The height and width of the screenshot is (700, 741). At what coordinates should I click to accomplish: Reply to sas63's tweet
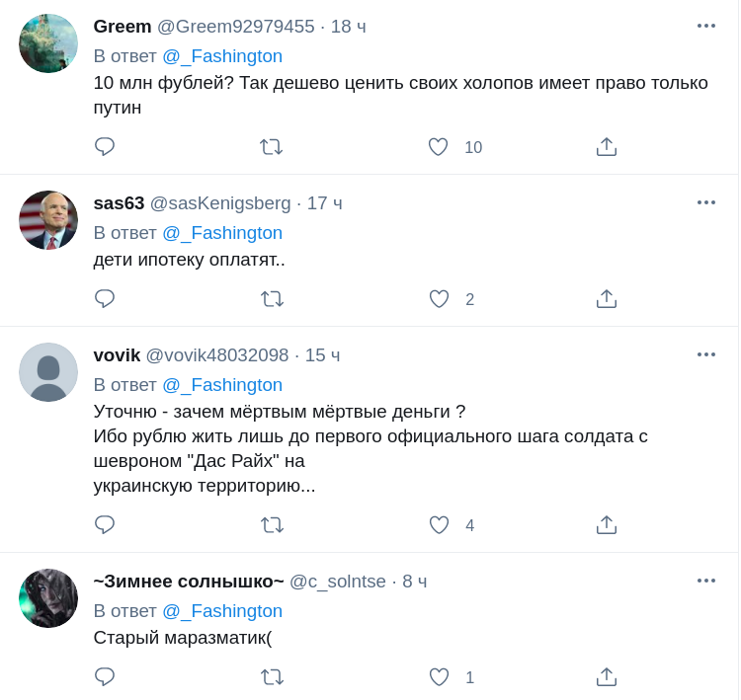[105, 299]
